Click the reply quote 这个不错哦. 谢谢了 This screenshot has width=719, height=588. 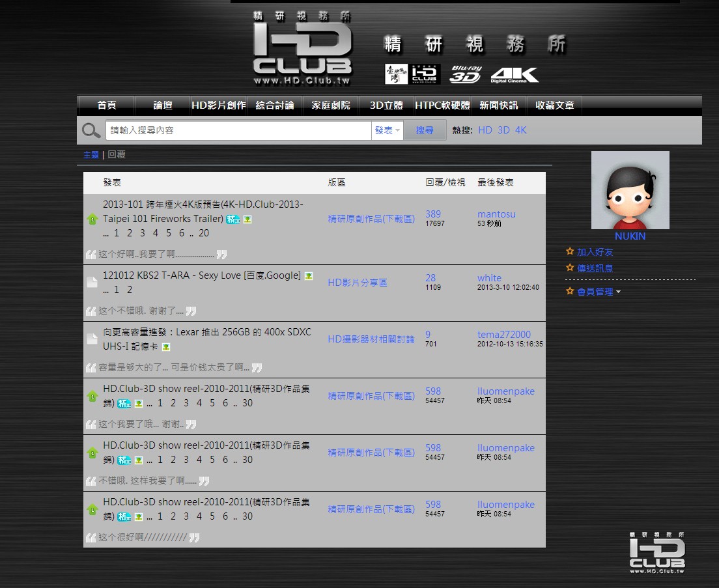point(141,311)
